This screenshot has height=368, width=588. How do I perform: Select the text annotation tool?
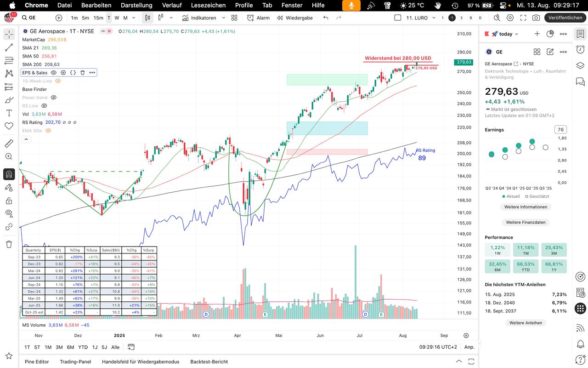[9, 113]
